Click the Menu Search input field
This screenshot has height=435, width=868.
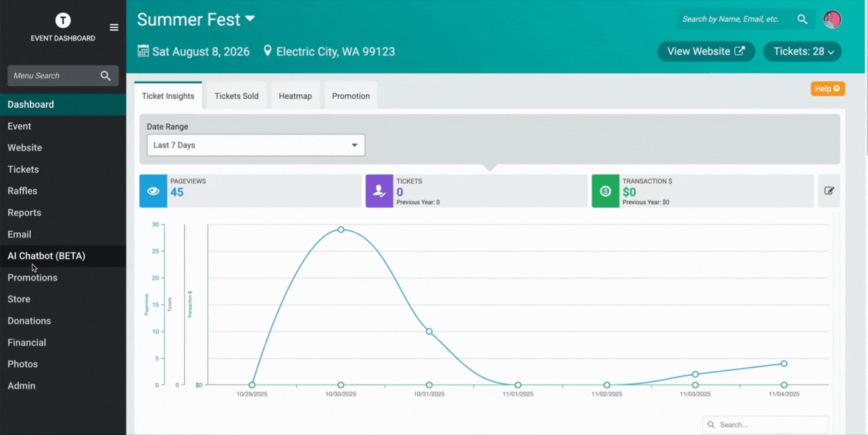click(x=53, y=76)
